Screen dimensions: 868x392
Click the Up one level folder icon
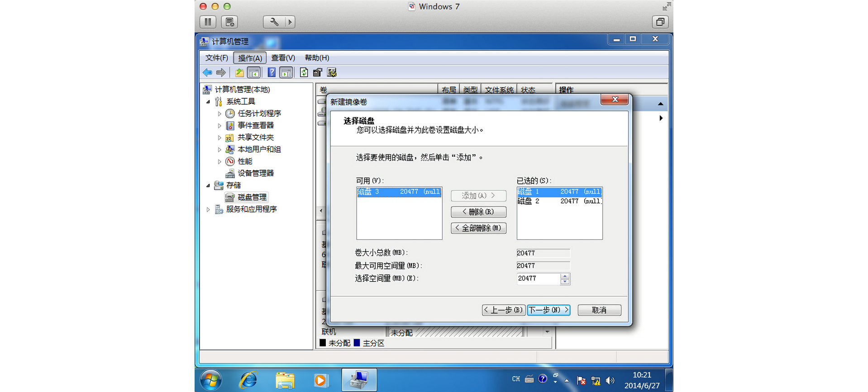coord(239,72)
